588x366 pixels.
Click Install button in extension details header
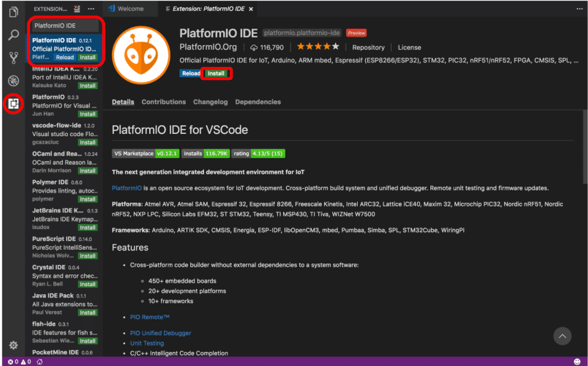point(216,74)
